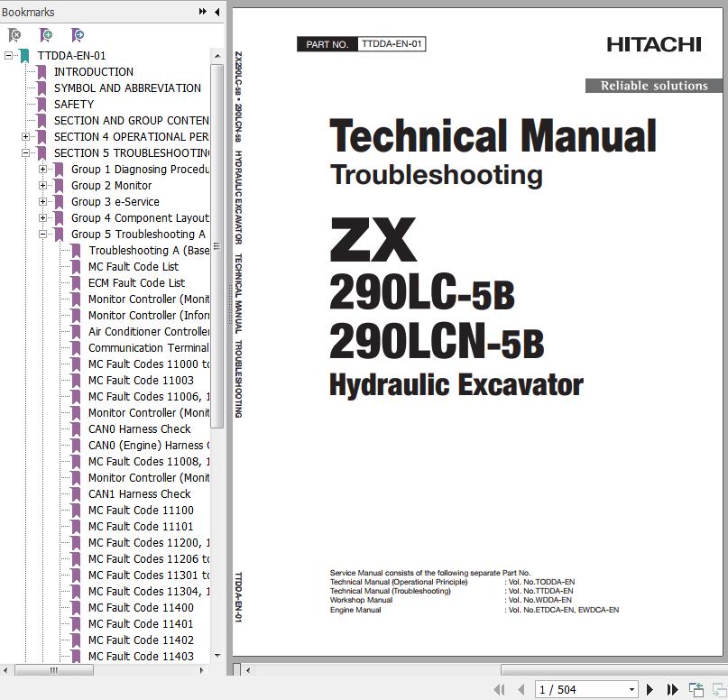Open MC Fault Code 11402 bookmark

[141, 640]
